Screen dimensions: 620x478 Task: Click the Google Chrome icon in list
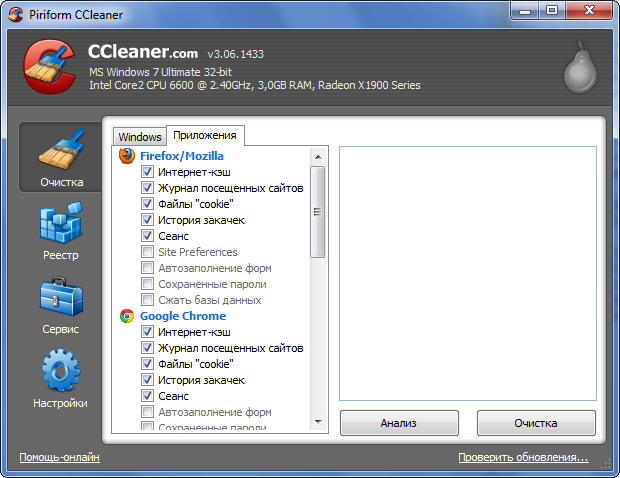127,316
